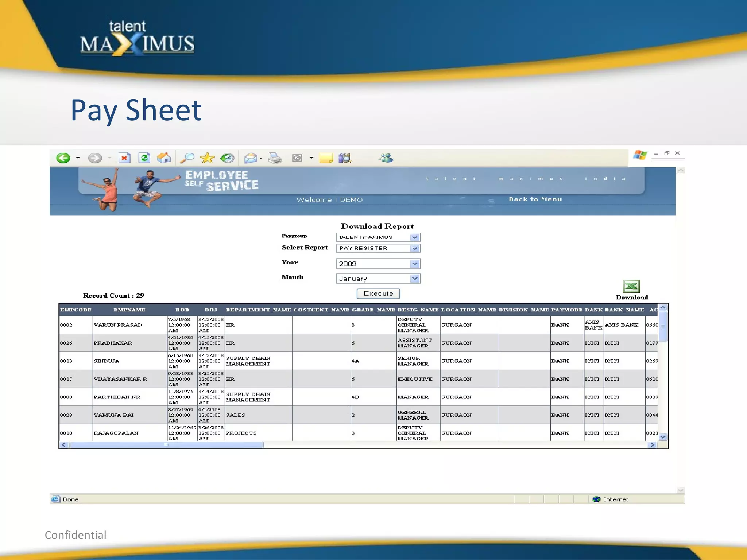The width and height of the screenshot is (747, 560).
Task: Click the green Back arrow button
Action: coord(63,158)
